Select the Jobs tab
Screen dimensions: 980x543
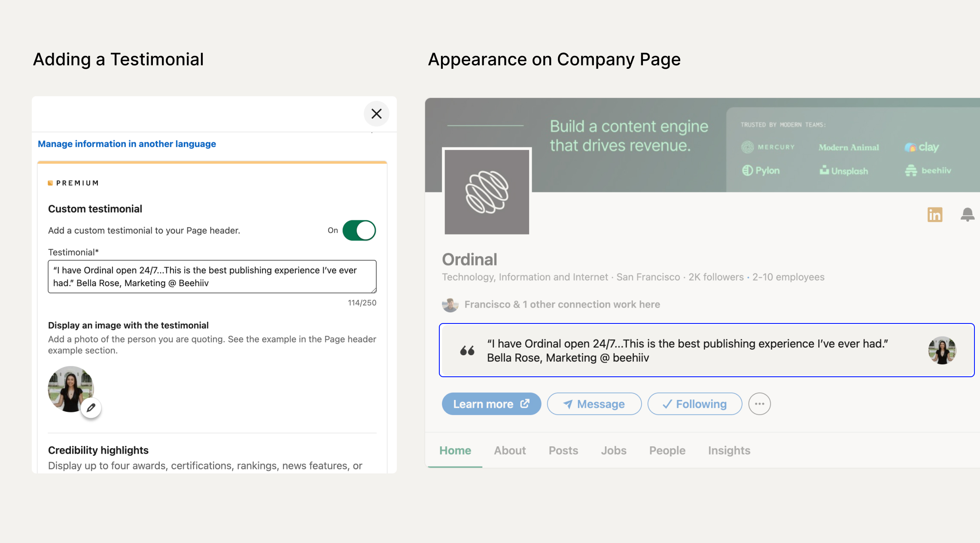pos(614,450)
